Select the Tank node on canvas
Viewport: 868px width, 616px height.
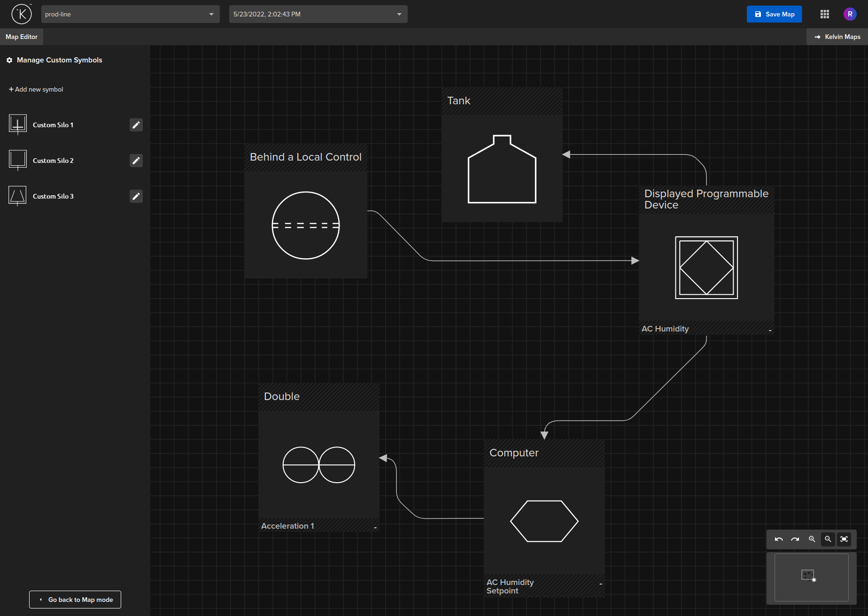click(502, 169)
